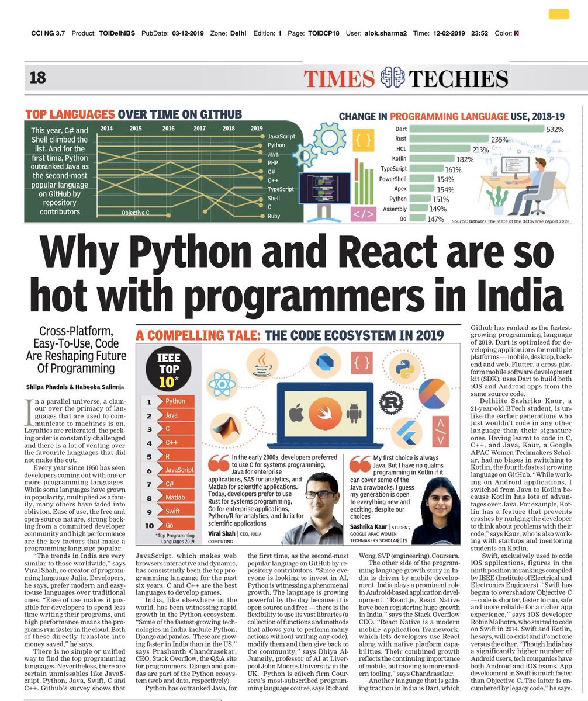Click the Dart 532% bar
The width and height of the screenshot is (588, 701).
pos(478,129)
